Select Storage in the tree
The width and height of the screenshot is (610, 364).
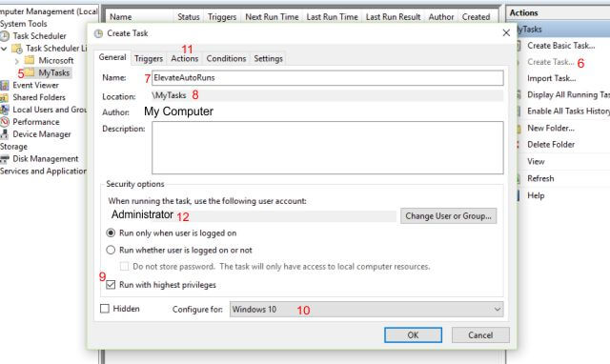pos(13,147)
